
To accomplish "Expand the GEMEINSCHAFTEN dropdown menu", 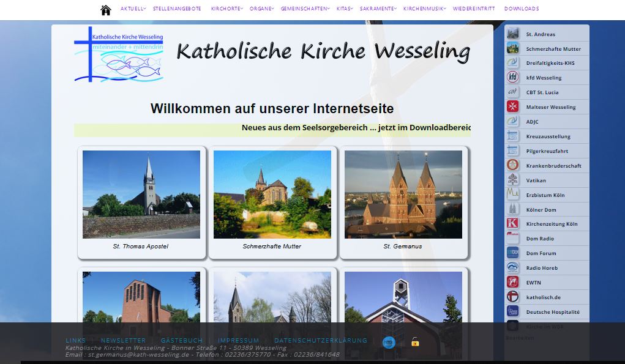I will click(305, 9).
